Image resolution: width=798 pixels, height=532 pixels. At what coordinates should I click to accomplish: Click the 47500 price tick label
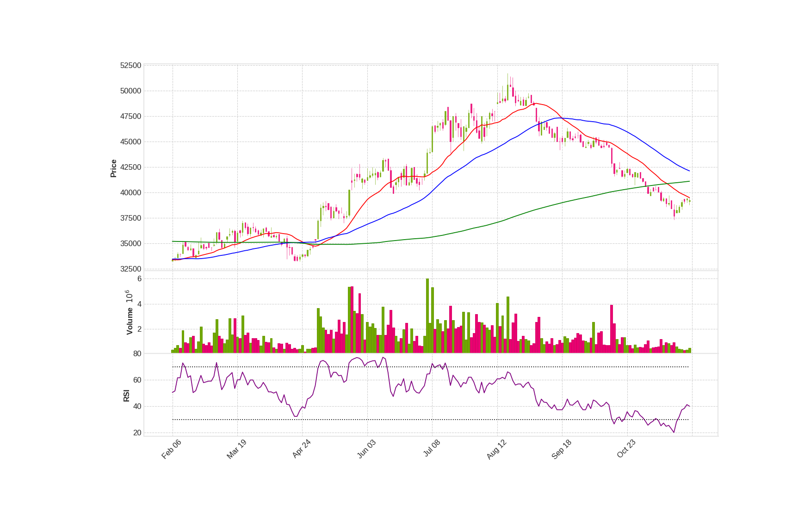(x=131, y=117)
